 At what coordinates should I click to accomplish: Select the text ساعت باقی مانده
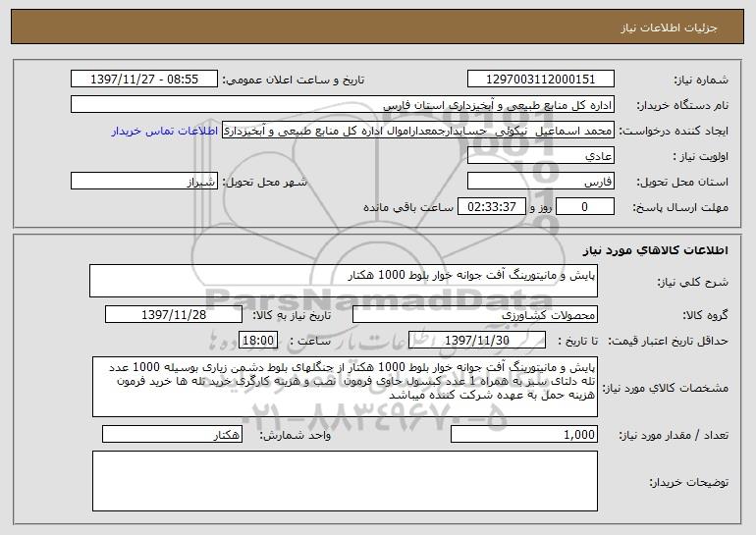click(408, 207)
